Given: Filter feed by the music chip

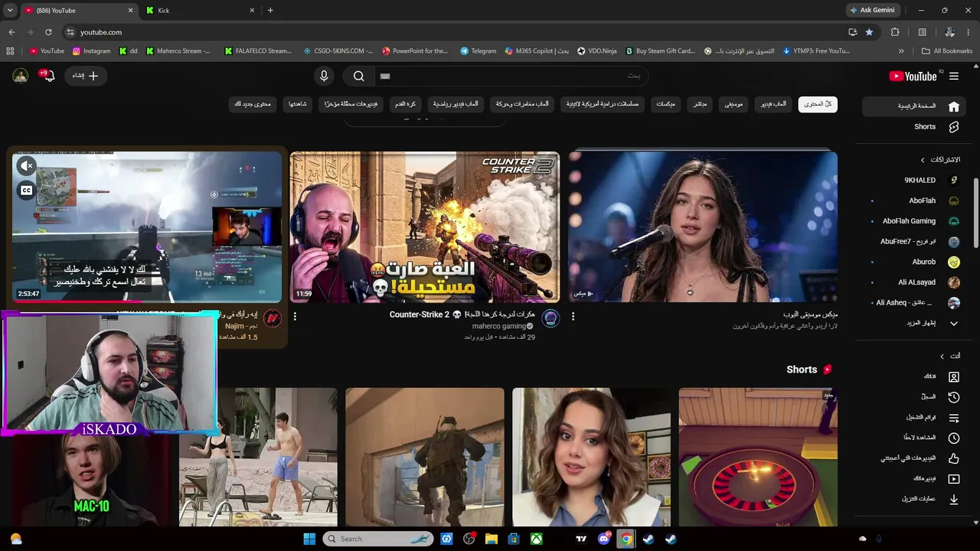Looking at the screenshot, I should (x=733, y=104).
